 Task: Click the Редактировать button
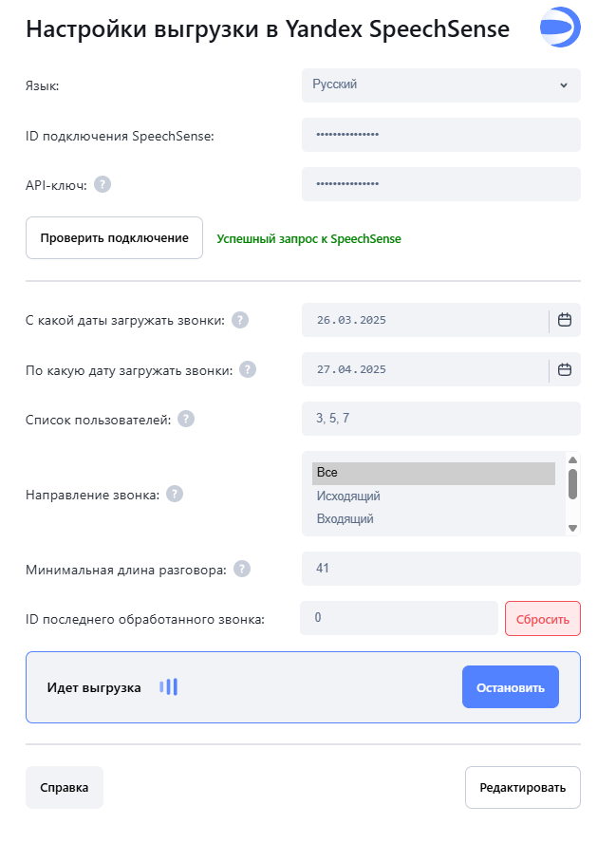pyautogui.click(x=522, y=787)
